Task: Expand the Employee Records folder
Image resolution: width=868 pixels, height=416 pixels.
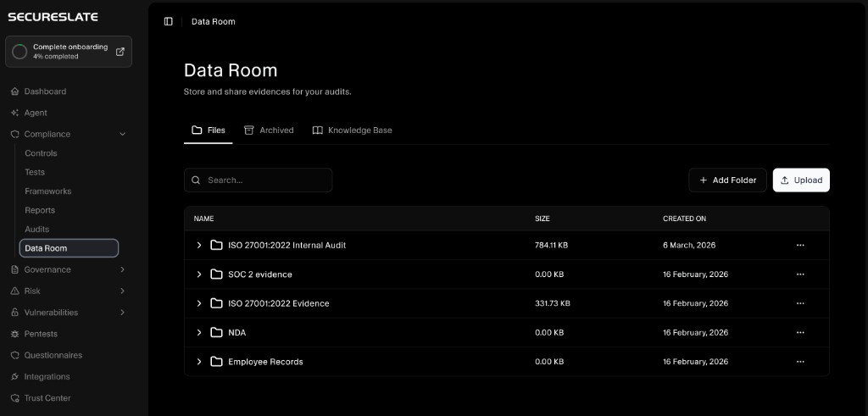Action: click(199, 362)
